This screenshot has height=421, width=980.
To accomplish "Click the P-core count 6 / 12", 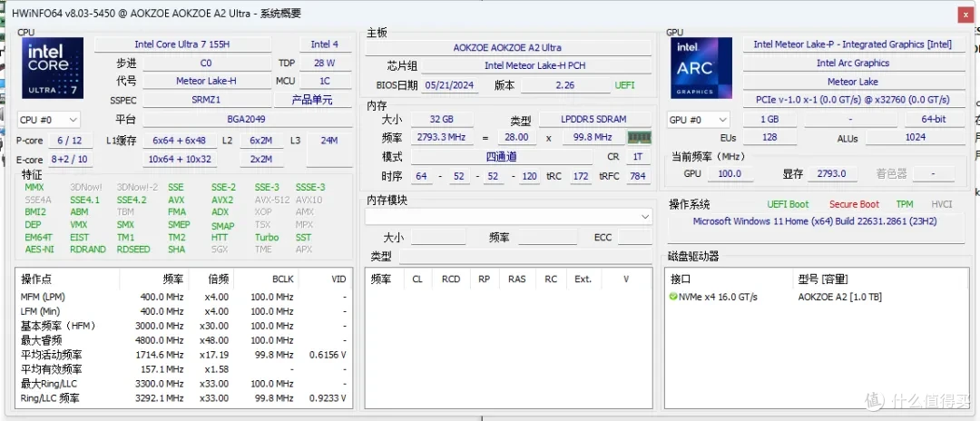I will [69, 141].
